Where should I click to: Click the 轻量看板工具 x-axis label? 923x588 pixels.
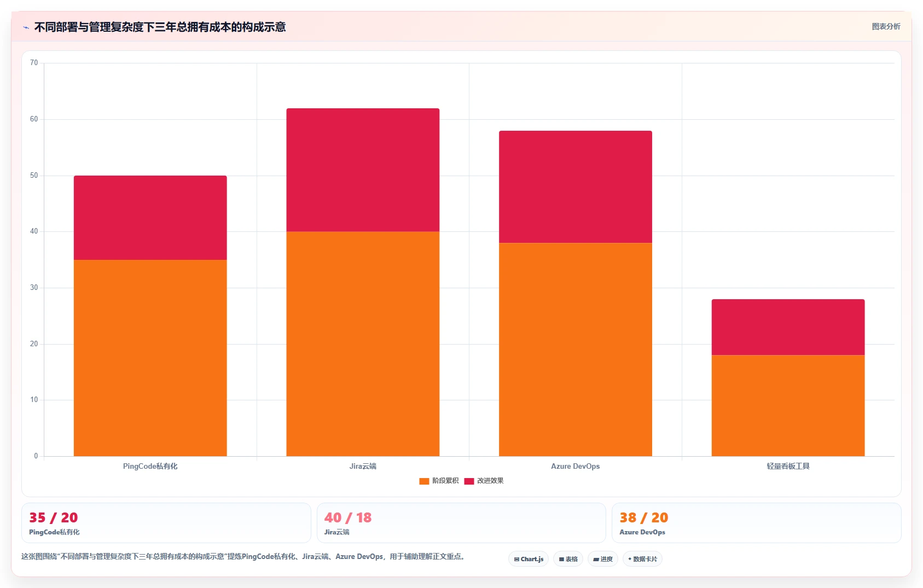click(788, 466)
